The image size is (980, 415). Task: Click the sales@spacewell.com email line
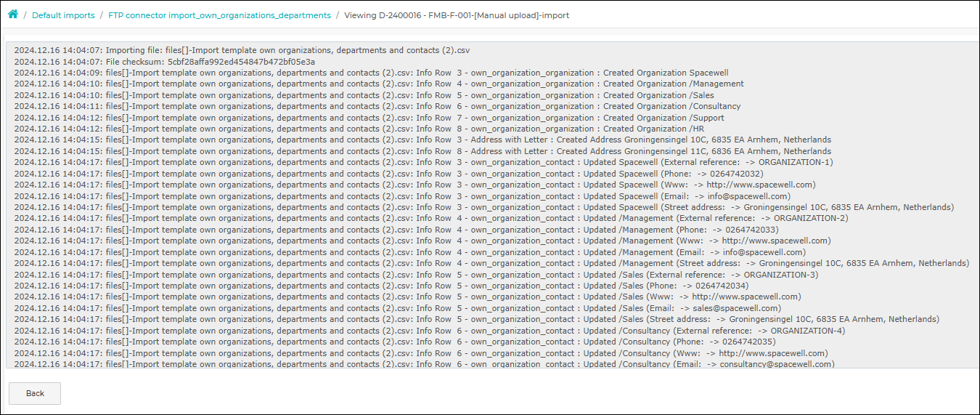(398, 308)
